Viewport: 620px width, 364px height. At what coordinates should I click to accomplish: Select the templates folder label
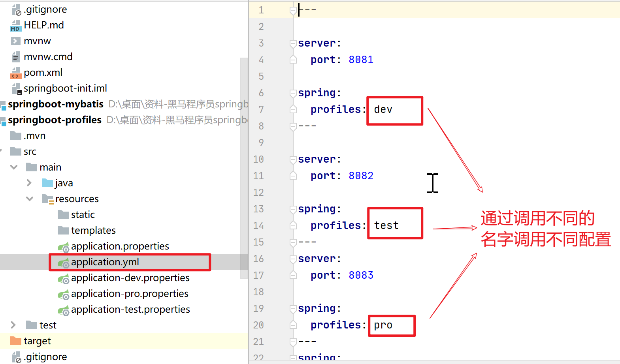click(93, 231)
